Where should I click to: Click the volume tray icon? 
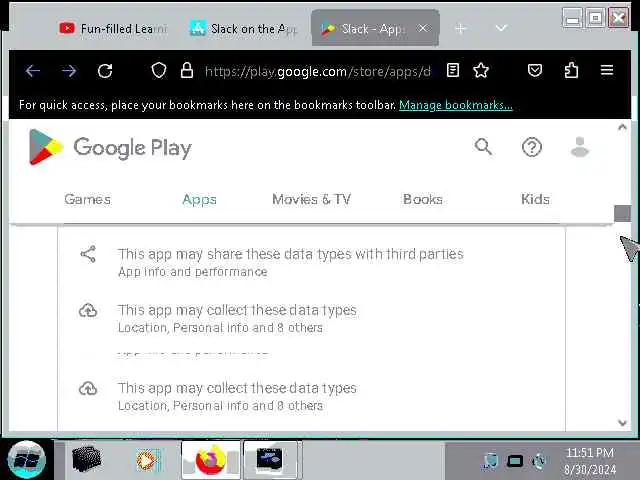click(x=539, y=461)
